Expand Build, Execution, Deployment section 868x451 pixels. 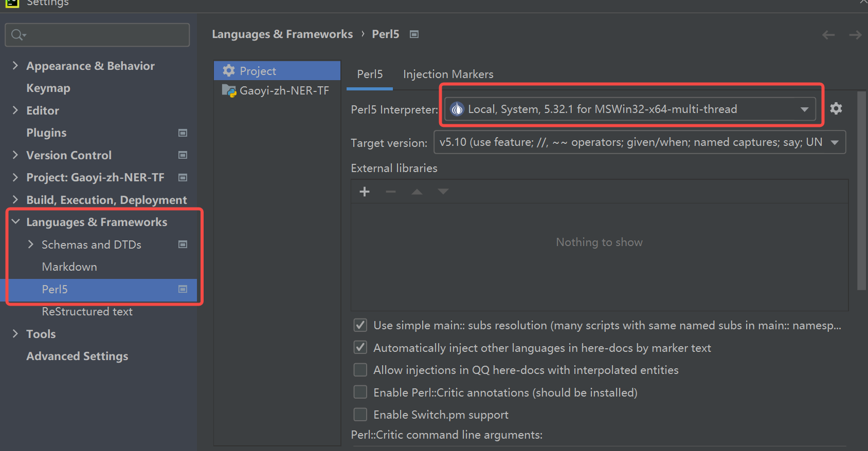pyautogui.click(x=15, y=200)
